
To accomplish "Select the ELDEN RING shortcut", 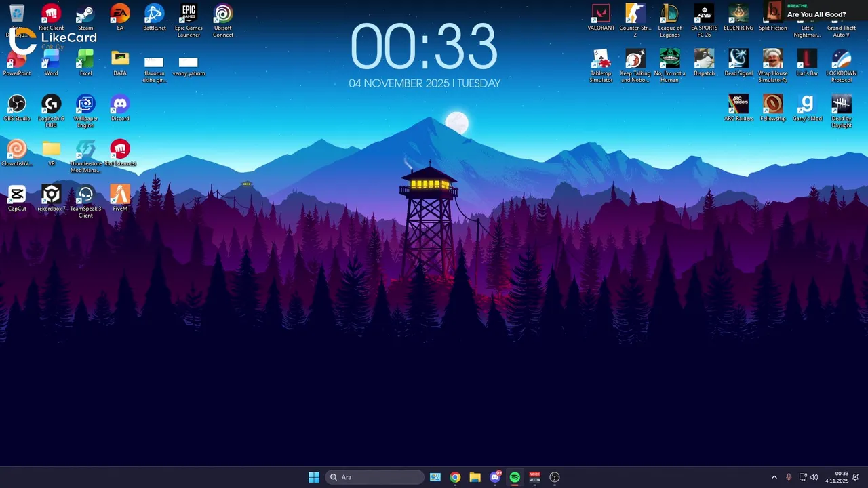I will pos(738,18).
